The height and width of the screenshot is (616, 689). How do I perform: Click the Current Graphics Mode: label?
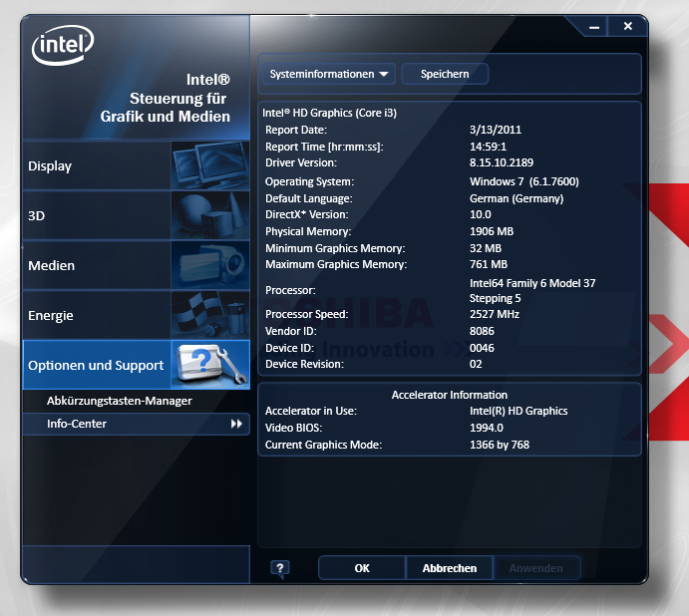[323, 445]
